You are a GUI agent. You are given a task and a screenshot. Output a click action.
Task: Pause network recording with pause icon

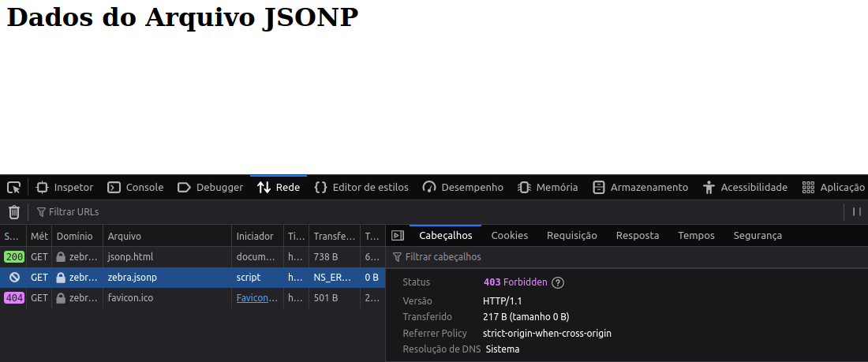click(856, 212)
